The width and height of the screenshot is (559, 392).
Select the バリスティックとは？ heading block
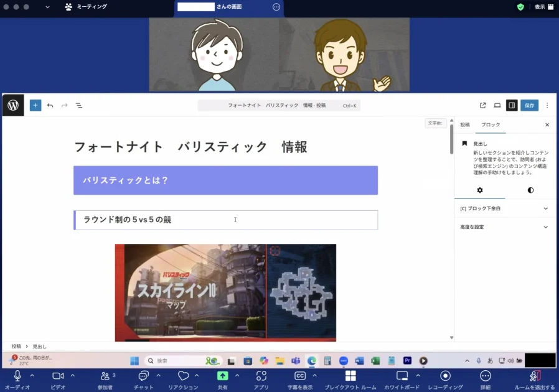coord(226,180)
